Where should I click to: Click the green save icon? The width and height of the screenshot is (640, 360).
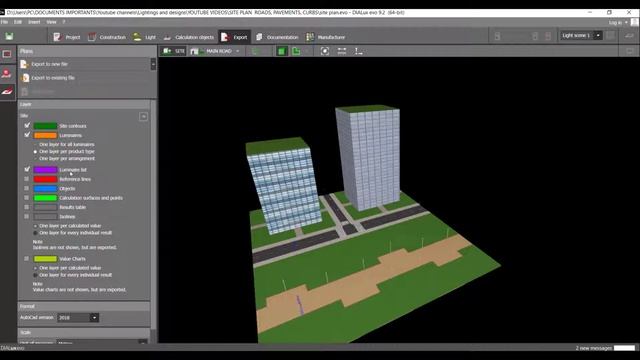(9, 36)
